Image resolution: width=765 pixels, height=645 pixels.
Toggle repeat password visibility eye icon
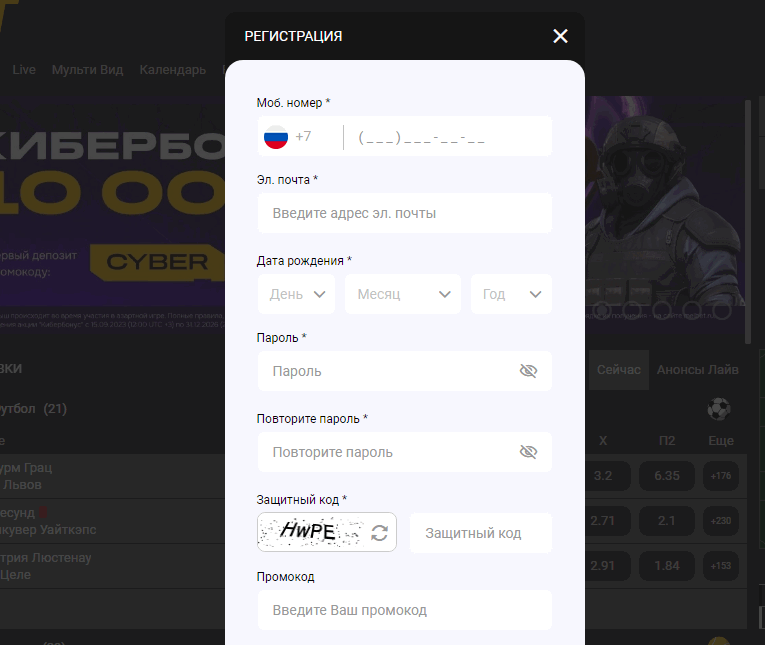[x=528, y=452]
